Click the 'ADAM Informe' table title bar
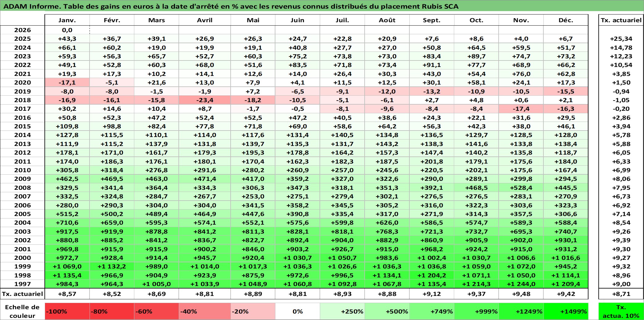Viewport: 644px width, 320px height. [x=322, y=6]
